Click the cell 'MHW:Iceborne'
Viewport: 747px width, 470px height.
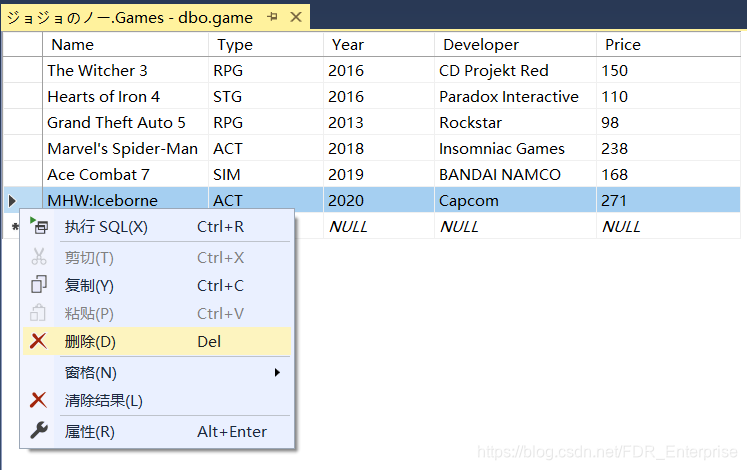[x=125, y=200]
